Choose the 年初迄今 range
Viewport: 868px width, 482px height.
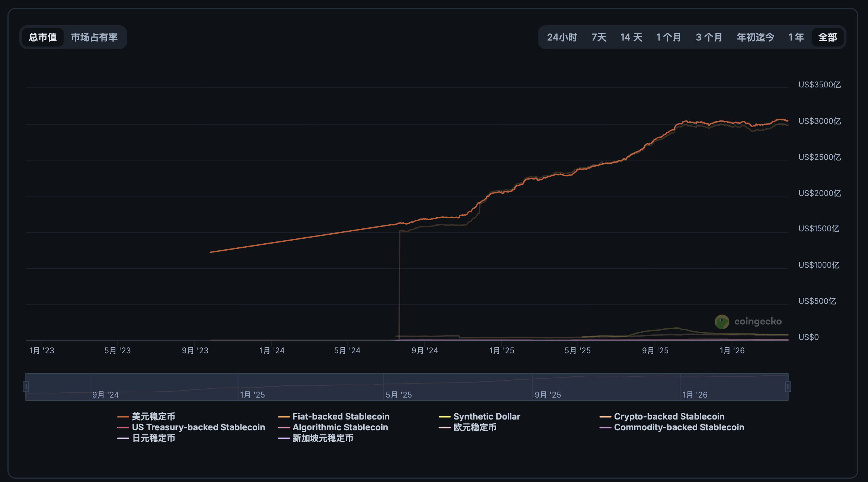pyautogui.click(x=756, y=37)
